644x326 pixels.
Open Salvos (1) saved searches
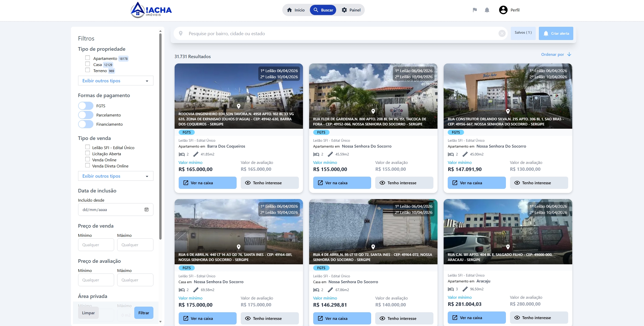coord(523,33)
